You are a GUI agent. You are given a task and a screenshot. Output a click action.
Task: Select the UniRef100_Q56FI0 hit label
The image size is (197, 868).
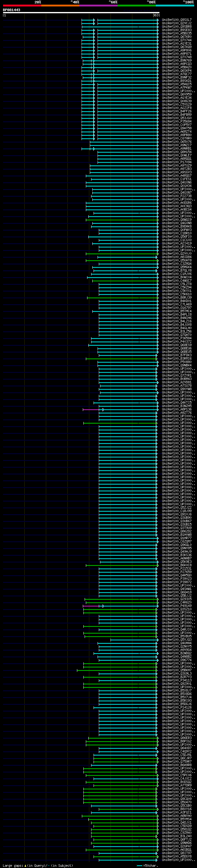click(176, 236)
